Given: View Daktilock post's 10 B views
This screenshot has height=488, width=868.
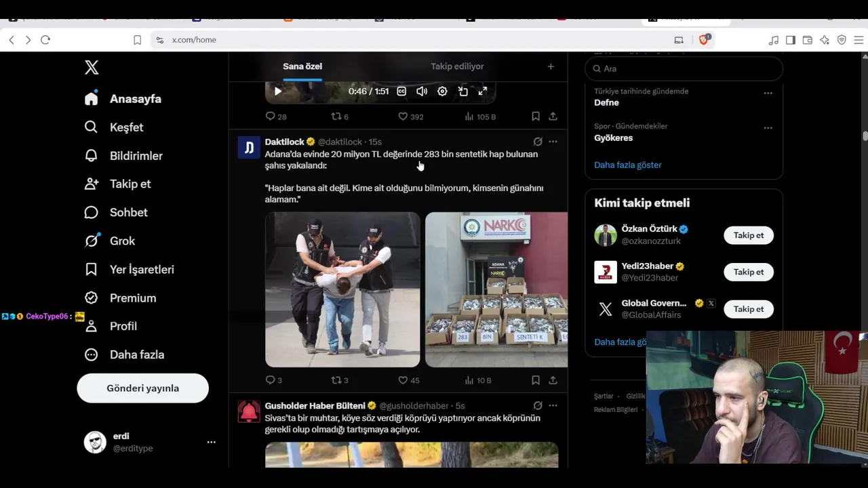Looking at the screenshot, I should point(478,380).
